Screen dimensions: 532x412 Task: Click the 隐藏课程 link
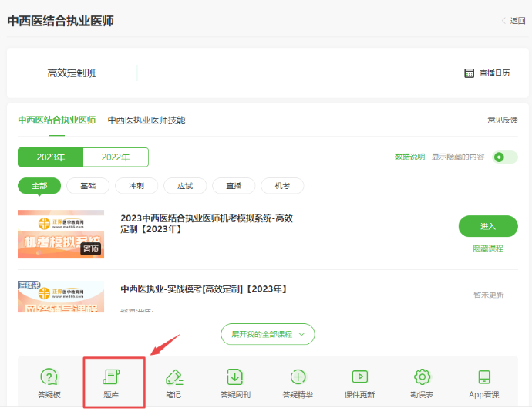[x=488, y=248]
